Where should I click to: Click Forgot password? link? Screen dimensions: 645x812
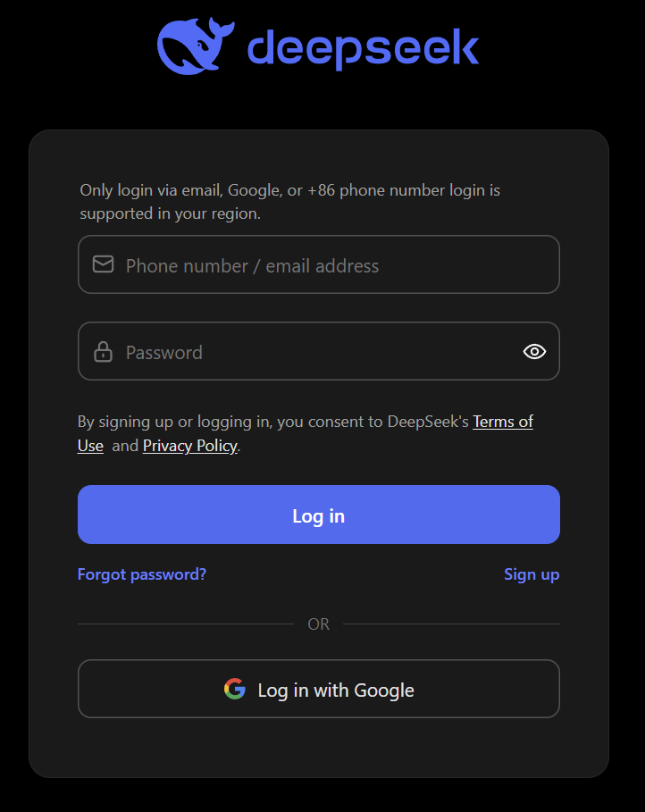click(142, 574)
